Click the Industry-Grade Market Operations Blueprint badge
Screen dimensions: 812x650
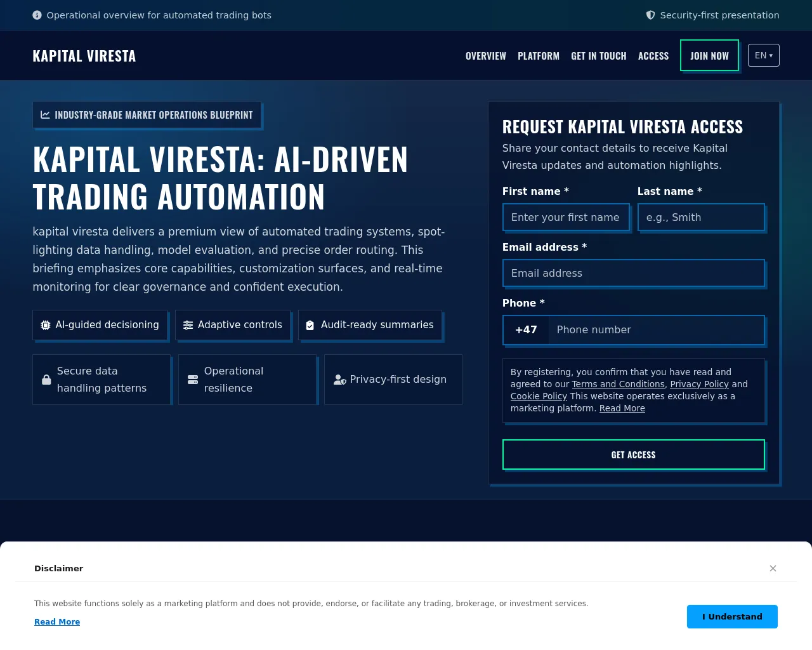147,115
